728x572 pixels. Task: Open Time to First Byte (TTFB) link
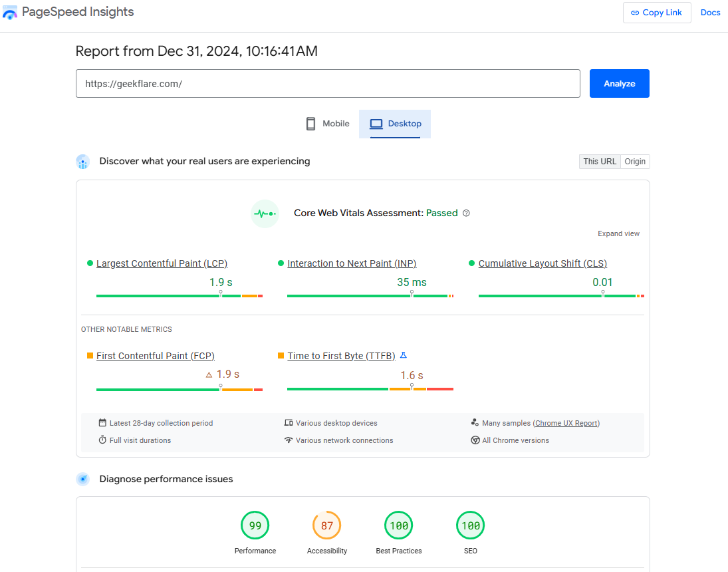coord(341,356)
